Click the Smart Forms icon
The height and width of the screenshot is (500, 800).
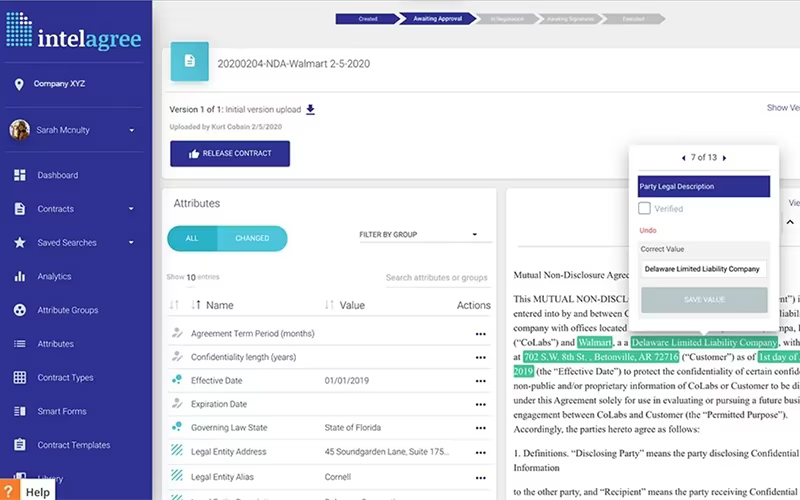click(20, 411)
